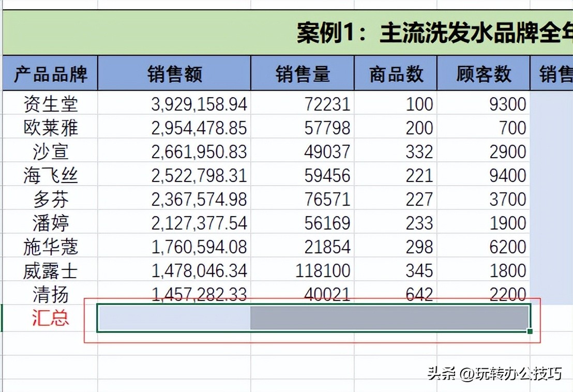This screenshot has height=392, width=573.
Task: Select the brand cell 海飞丝
Action: tap(50, 174)
